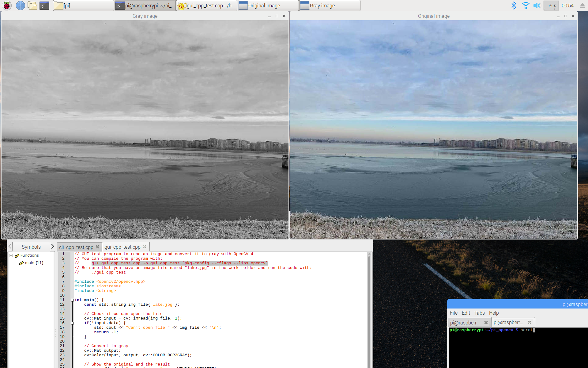This screenshot has width=588, height=368.
Task: Click the right navigation arrow in editor
Action: tap(52, 247)
